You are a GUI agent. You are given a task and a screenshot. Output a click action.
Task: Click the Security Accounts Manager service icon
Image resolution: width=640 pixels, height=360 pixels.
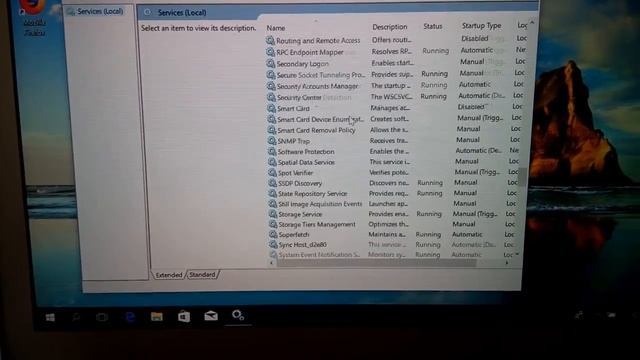(x=271, y=86)
